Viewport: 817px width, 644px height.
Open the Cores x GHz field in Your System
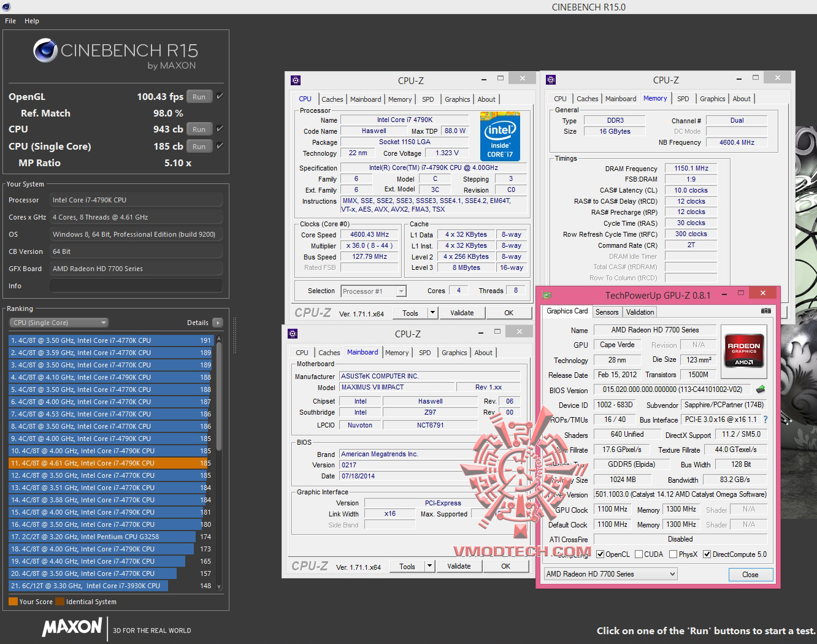(136, 217)
